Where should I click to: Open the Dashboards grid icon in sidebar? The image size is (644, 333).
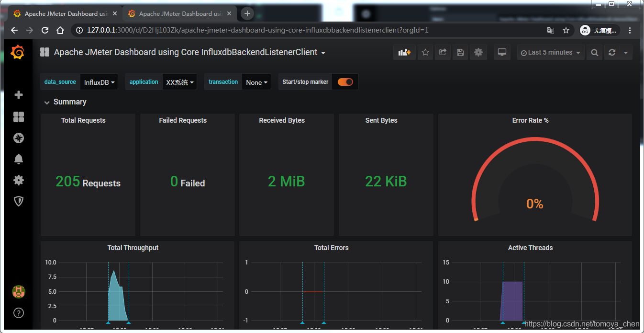pyautogui.click(x=19, y=117)
